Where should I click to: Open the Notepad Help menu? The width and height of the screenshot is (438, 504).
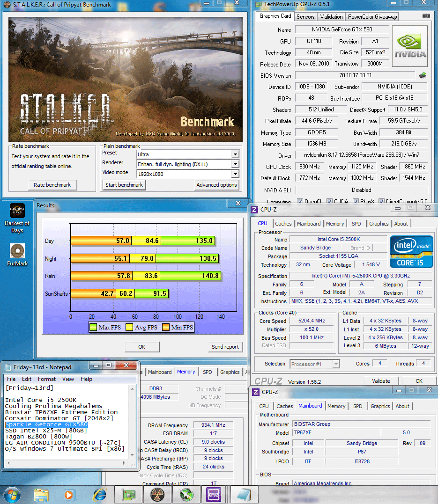tap(86, 379)
